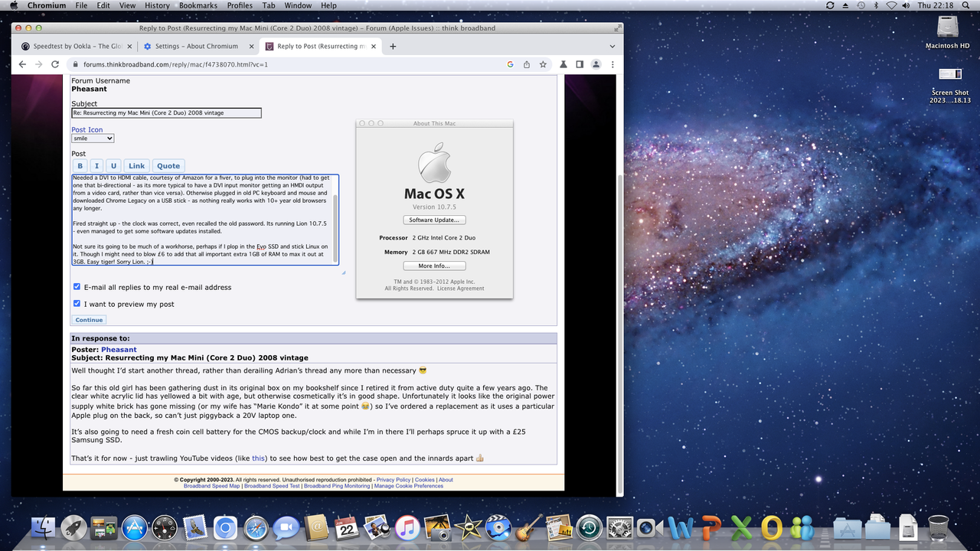Open the Post Icon dropdown

click(x=93, y=139)
